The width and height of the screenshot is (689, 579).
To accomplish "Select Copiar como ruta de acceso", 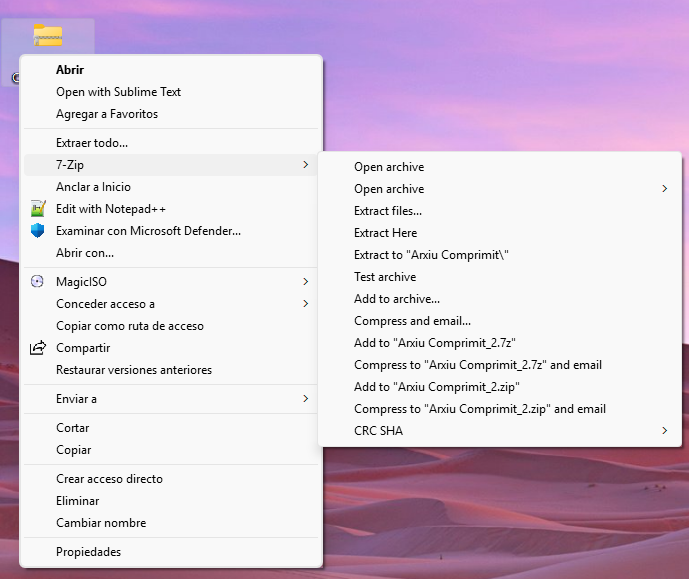I will pyautogui.click(x=170, y=326).
